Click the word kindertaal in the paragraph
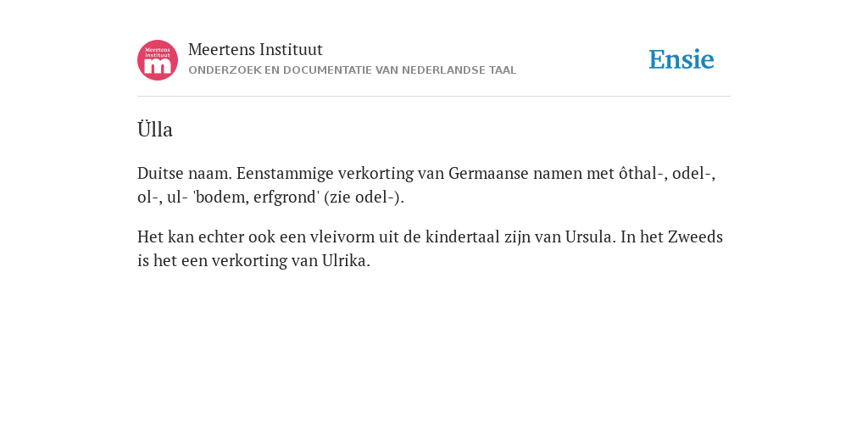Screen dimensions: 868x434 point(462,237)
